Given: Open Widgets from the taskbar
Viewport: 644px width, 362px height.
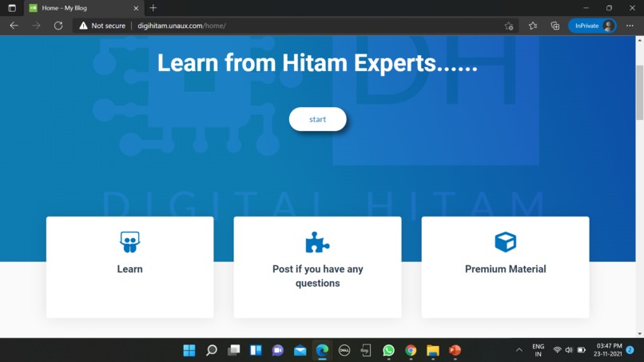Looking at the screenshot, I should 256,350.
